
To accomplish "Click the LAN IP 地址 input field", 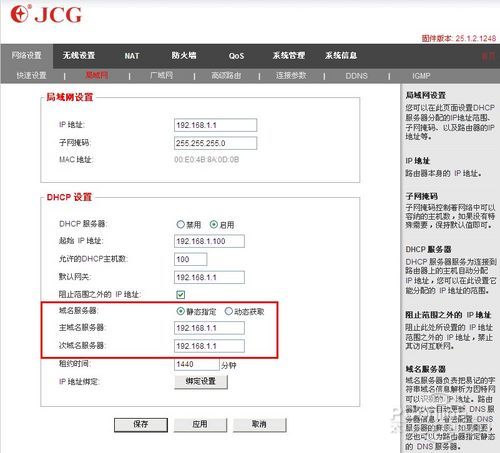I will point(215,125).
